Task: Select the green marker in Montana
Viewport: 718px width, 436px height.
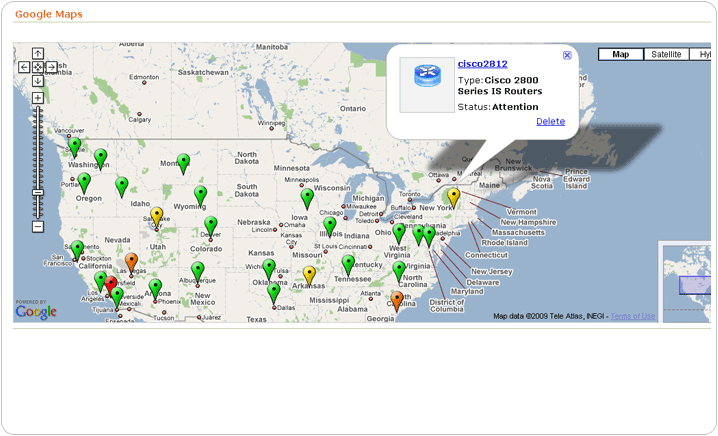Action: coord(184,164)
